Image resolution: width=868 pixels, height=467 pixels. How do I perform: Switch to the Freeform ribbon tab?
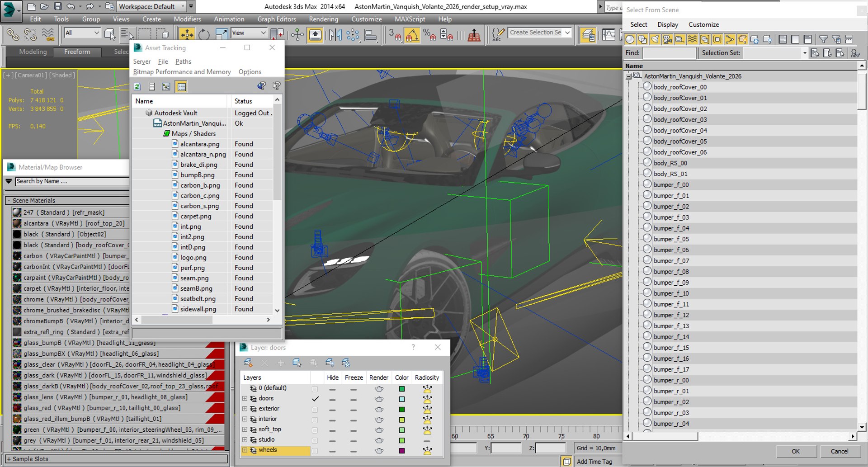click(x=77, y=52)
